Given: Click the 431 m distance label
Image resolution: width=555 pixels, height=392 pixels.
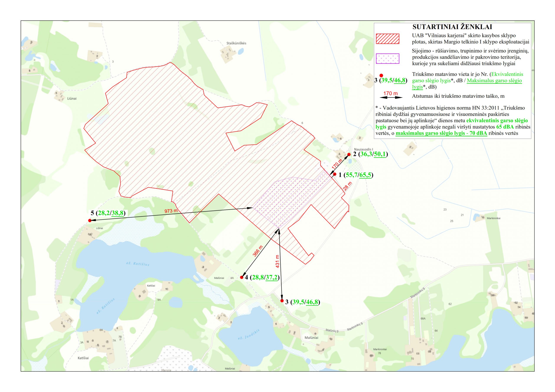Looking at the screenshot, I should coord(277,262).
